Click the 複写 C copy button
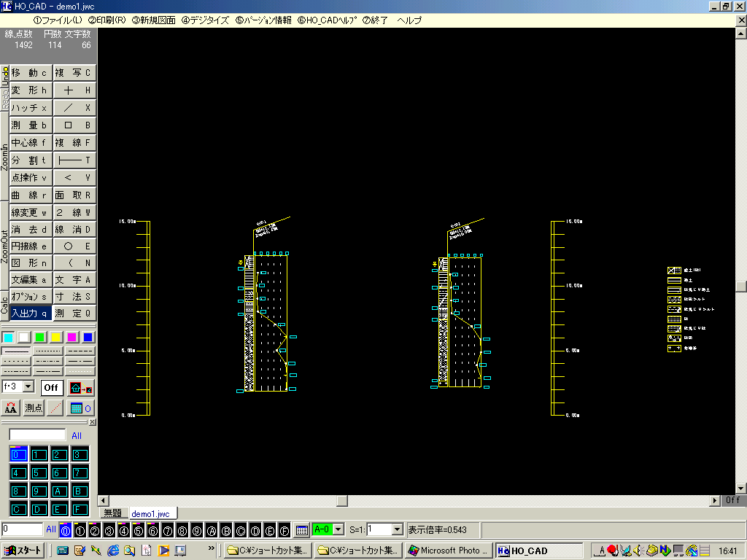Screen dimensions: 747x560 [74, 73]
